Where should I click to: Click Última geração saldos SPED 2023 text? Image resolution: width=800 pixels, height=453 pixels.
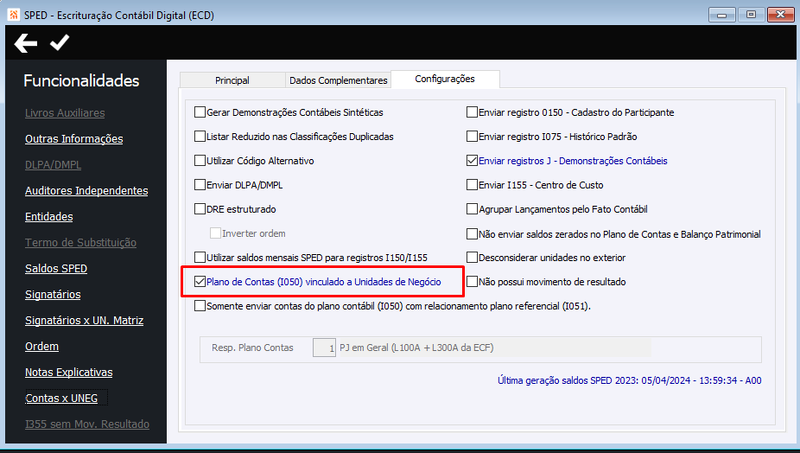[629, 381]
